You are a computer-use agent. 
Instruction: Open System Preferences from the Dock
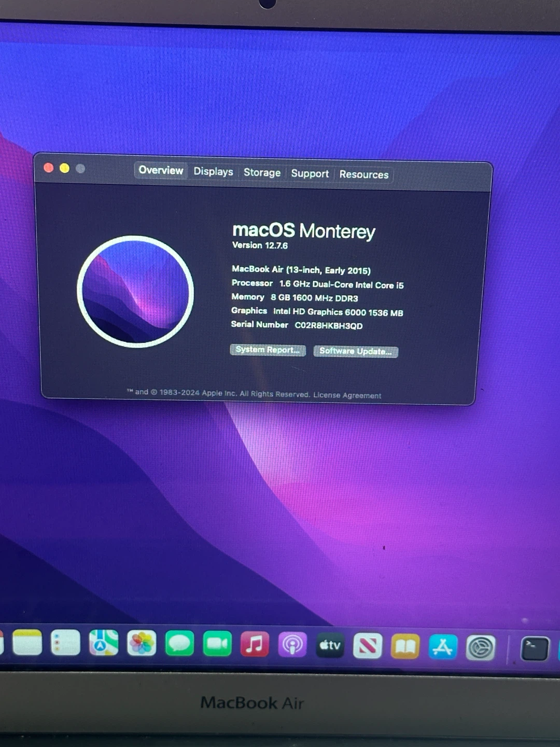[481, 647]
